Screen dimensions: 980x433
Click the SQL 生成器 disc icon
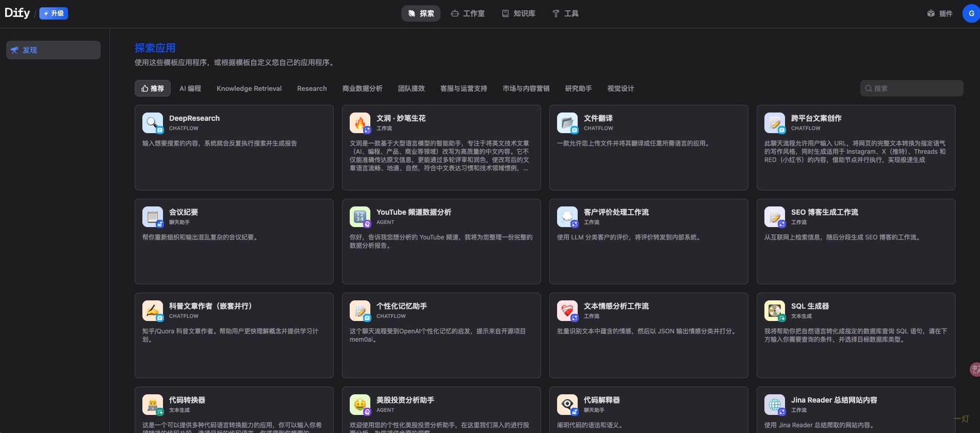tap(774, 311)
